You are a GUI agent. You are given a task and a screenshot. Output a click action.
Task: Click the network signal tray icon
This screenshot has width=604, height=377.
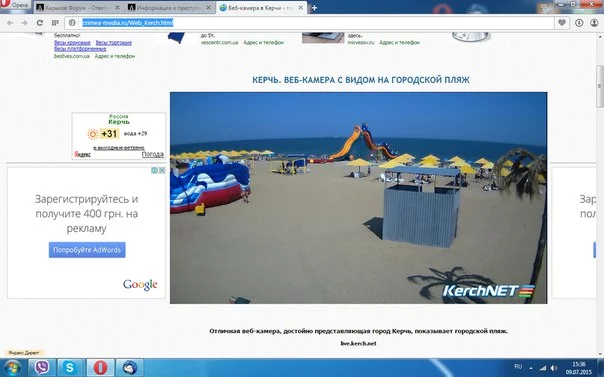point(542,368)
